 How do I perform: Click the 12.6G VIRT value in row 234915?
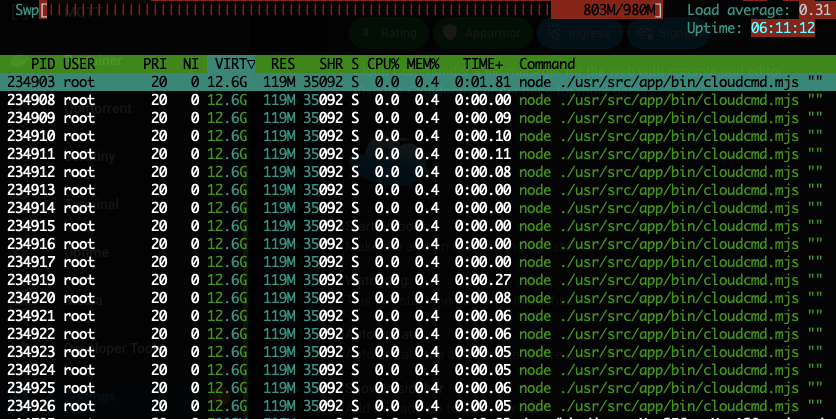[227, 226]
